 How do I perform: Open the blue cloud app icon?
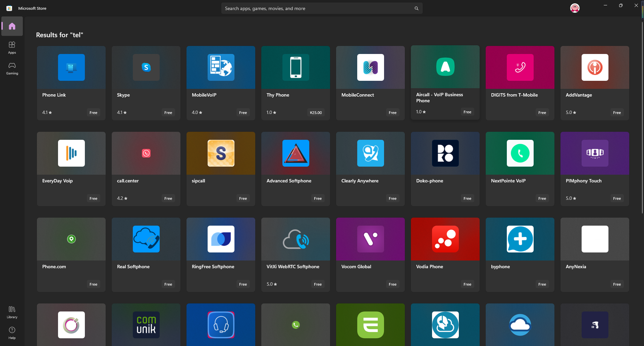520,325
